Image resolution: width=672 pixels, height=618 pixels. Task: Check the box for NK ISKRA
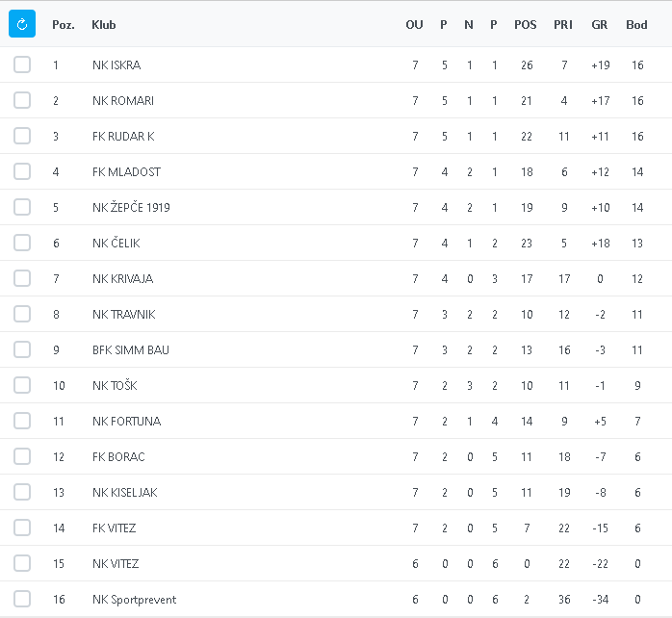22,64
